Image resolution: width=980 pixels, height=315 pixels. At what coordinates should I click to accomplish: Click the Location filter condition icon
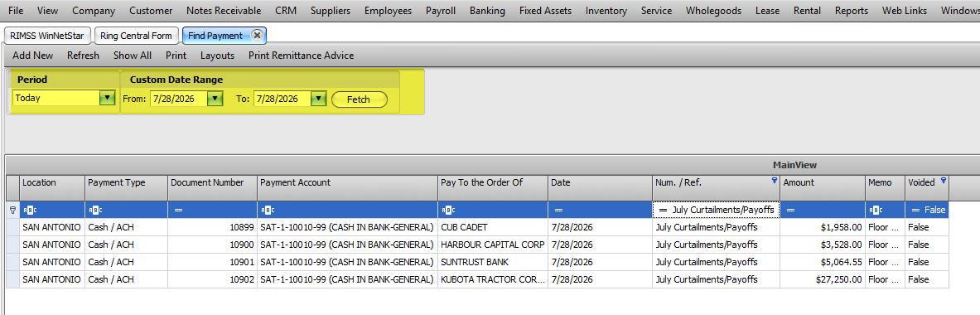point(29,211)
